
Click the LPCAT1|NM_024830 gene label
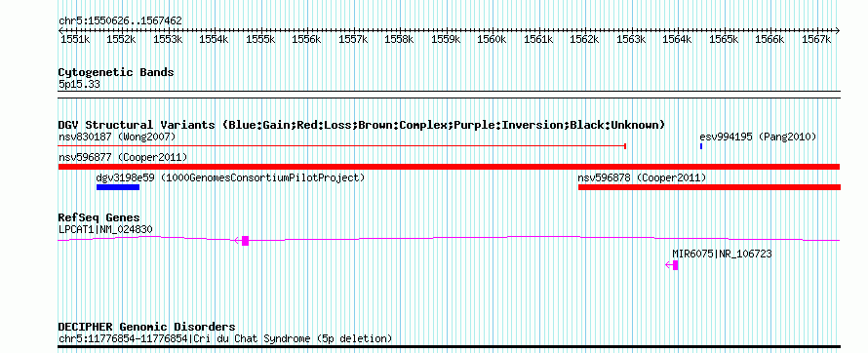[105, 229]
